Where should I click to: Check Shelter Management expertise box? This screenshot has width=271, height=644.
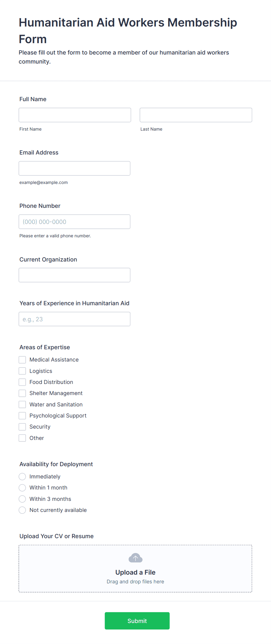click(x=22, y=393)
